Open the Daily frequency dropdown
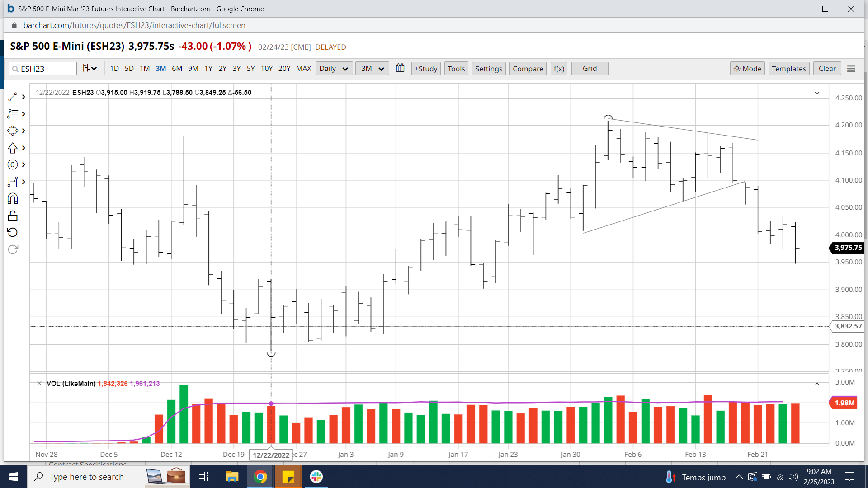The width and height of the screenshot is (868, 488). (334, 69)
